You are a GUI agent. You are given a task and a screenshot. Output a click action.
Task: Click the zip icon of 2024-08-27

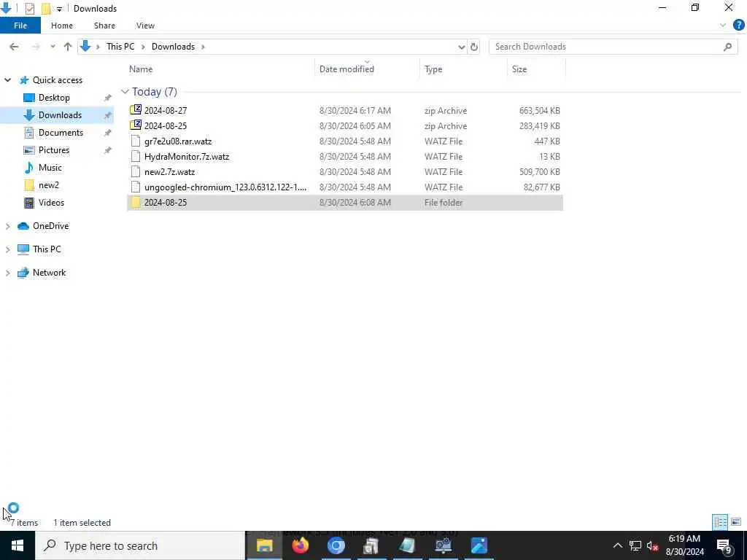(x=136, y=110)
